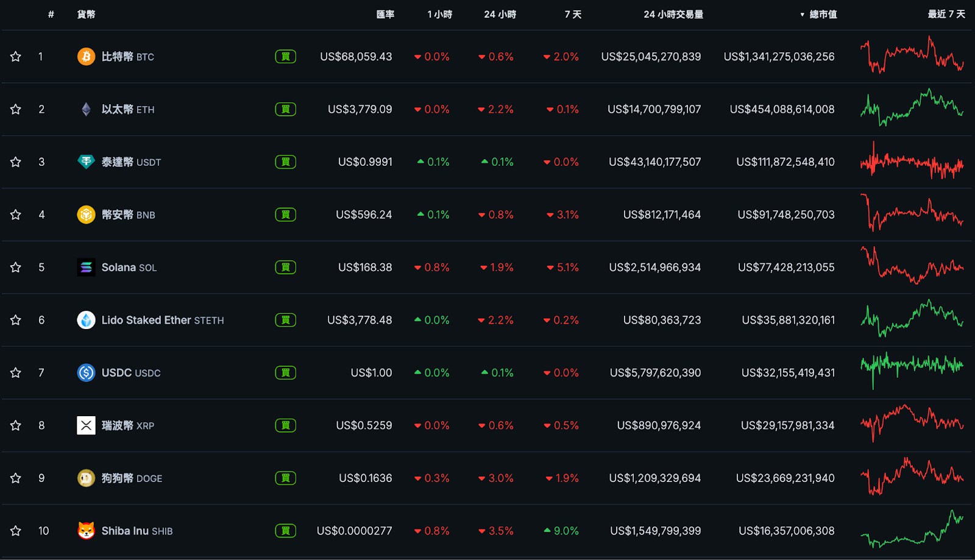Click the 最近 7 天 column header
This screenshot has width=975, height=560.
946,15
